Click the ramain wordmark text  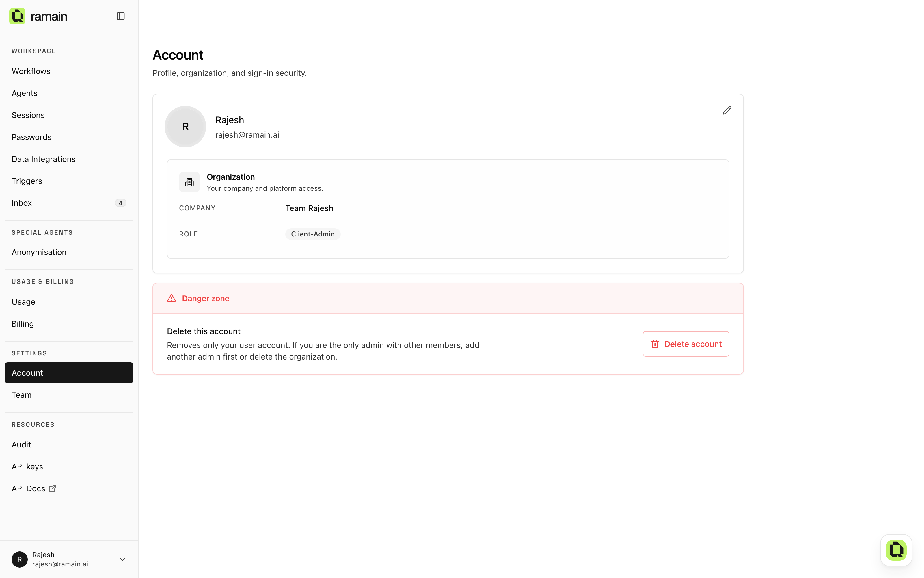[x=49, y=16]
